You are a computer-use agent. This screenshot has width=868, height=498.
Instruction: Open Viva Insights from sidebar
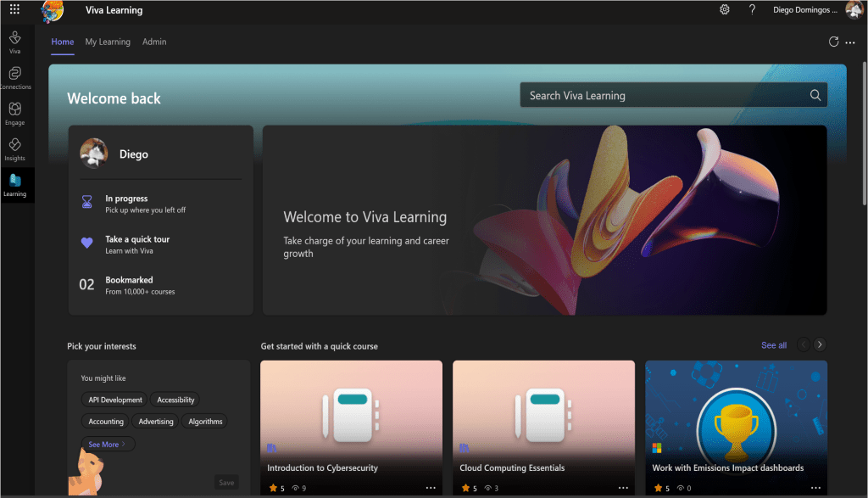(x=14, y=148)
